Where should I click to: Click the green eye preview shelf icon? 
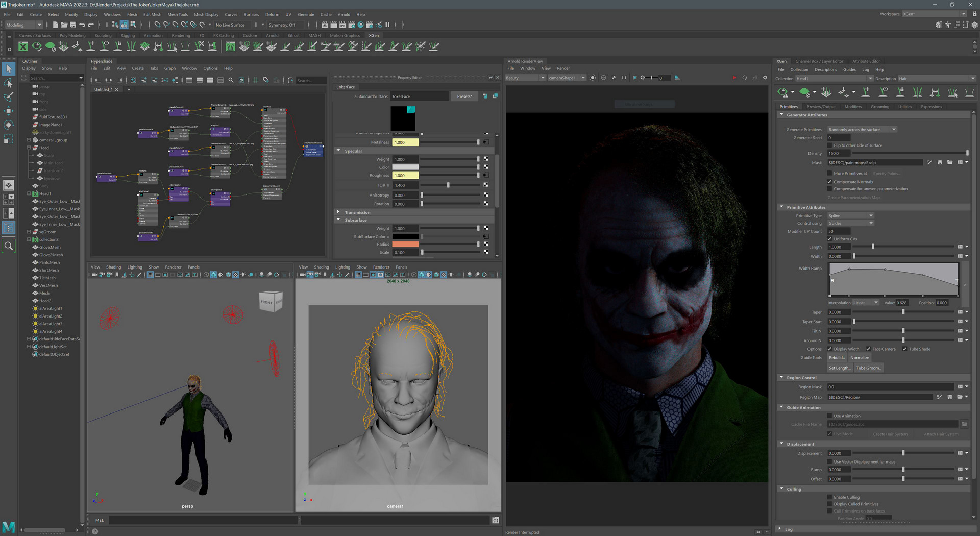point(37,46)
